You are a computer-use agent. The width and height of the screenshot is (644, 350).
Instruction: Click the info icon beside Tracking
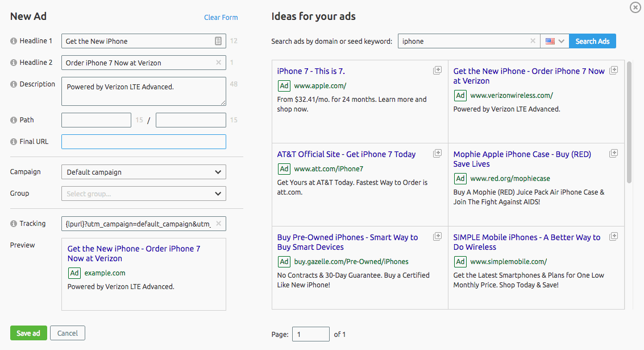click(14, 224)
